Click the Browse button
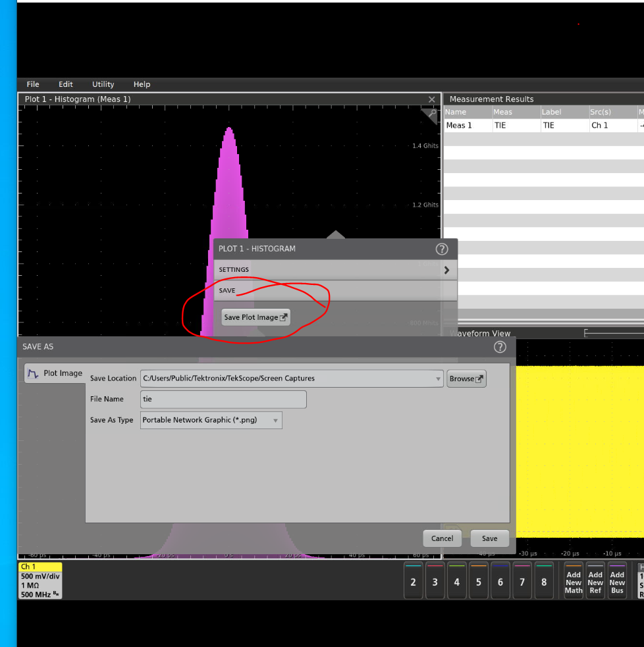Viewport: 644px width, 647px height. click(466, 378)
